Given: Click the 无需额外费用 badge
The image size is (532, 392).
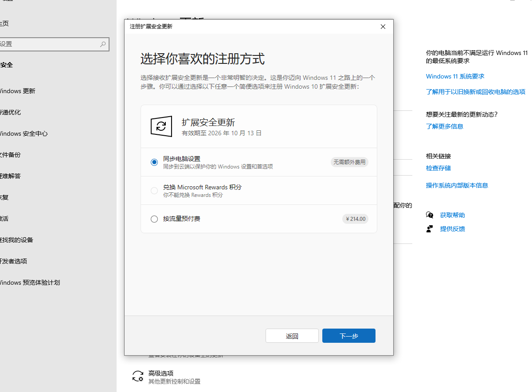Looking at the screenshot, I should click(349, 162).
